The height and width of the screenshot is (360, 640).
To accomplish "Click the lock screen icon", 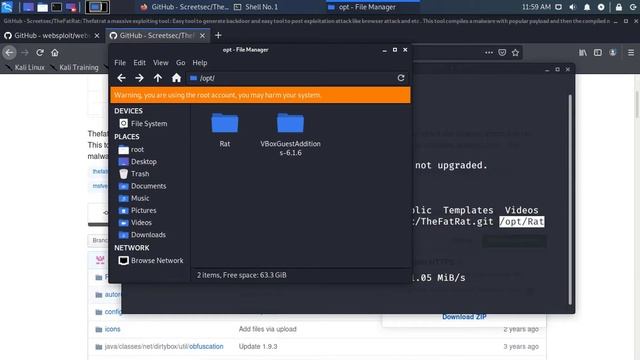I will coord(619,7).
